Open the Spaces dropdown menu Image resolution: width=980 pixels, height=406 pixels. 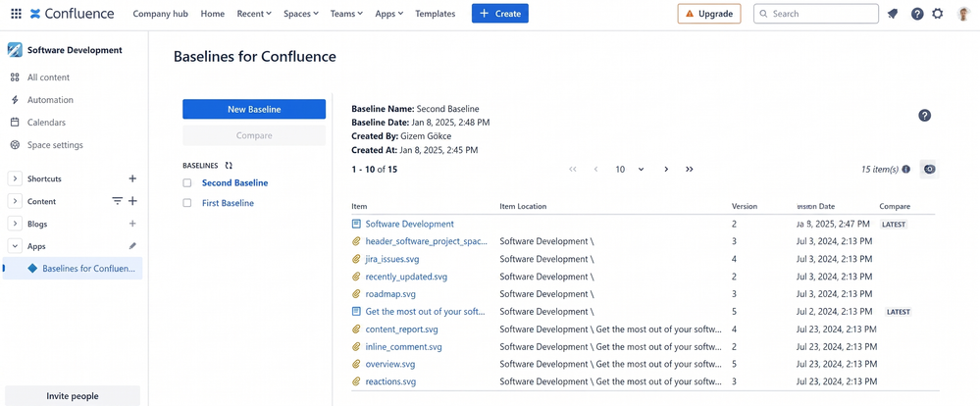[x=300, y=14]
